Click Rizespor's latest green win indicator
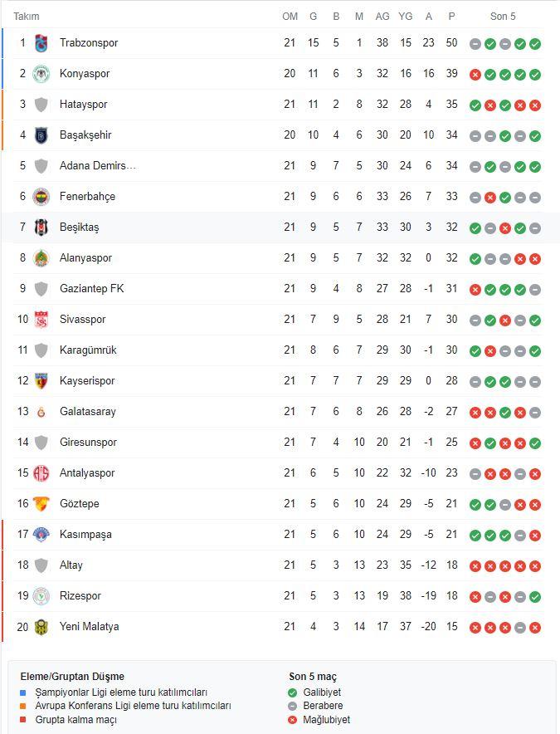 coord(535,597)
